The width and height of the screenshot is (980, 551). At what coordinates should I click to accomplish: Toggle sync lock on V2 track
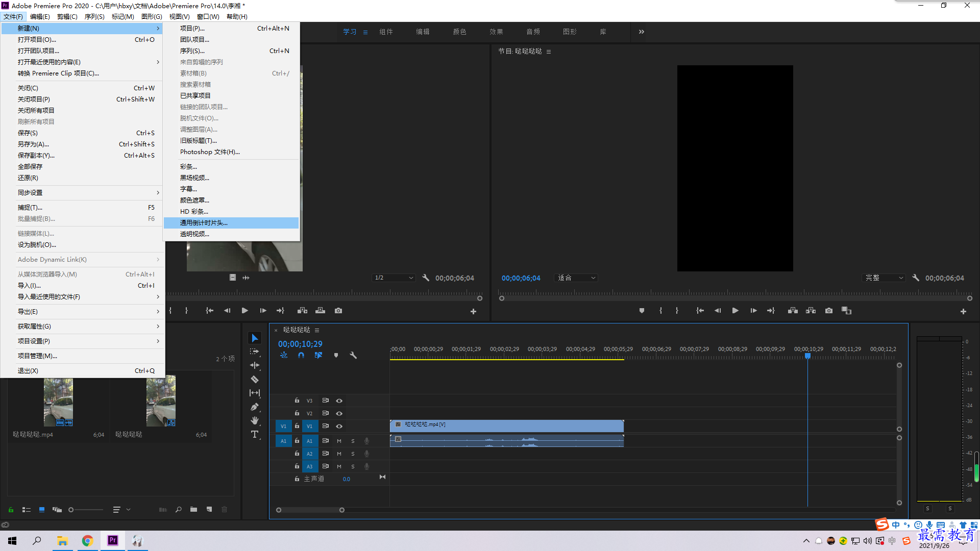(325, 413)
